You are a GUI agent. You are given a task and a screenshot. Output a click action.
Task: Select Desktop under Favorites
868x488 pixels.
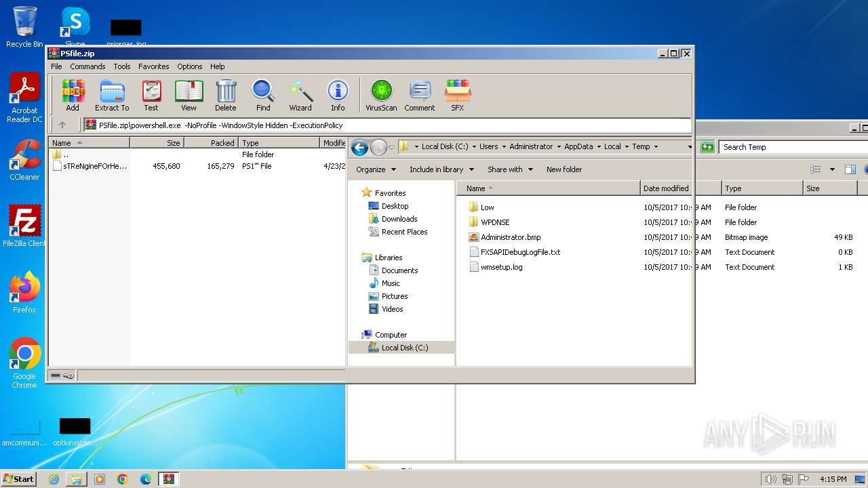click(395, 206)
